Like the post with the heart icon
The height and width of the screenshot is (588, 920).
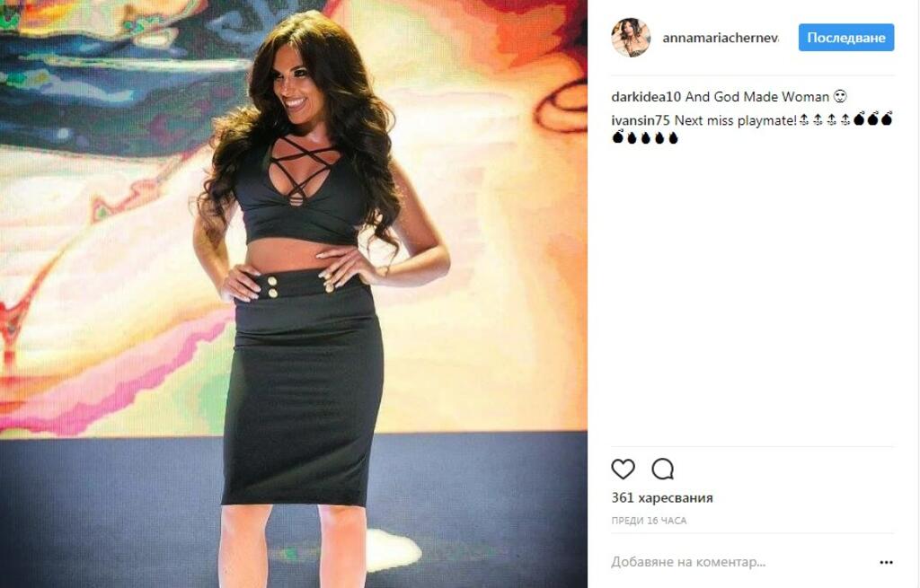tap(623, 469)
